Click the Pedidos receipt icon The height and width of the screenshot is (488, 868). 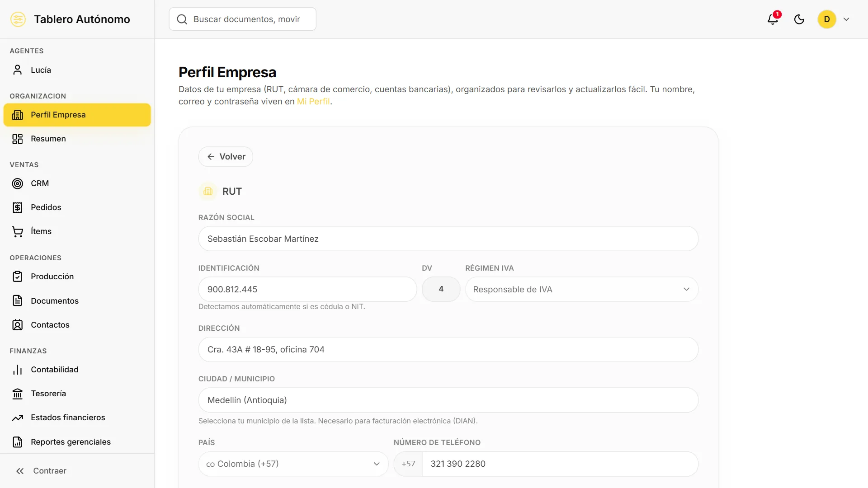[18, 207]
